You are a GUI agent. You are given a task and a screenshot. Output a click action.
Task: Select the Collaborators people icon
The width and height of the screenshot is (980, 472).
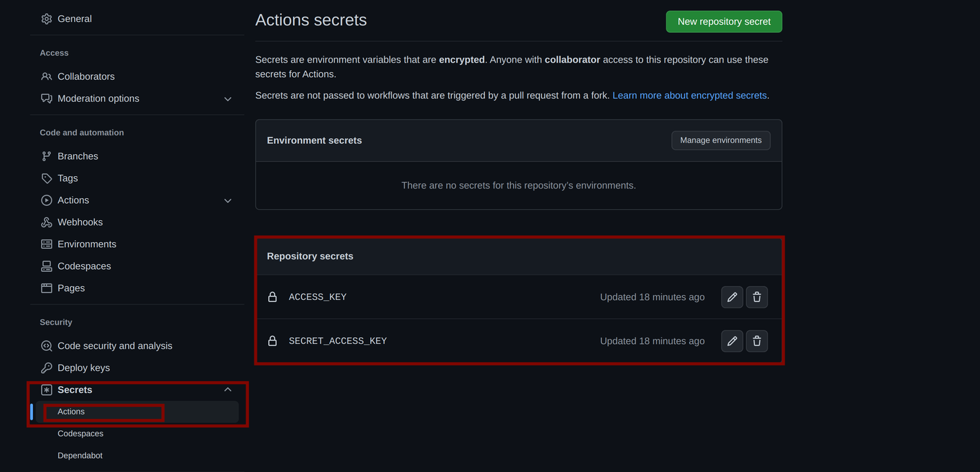click(x=46, y=76)
